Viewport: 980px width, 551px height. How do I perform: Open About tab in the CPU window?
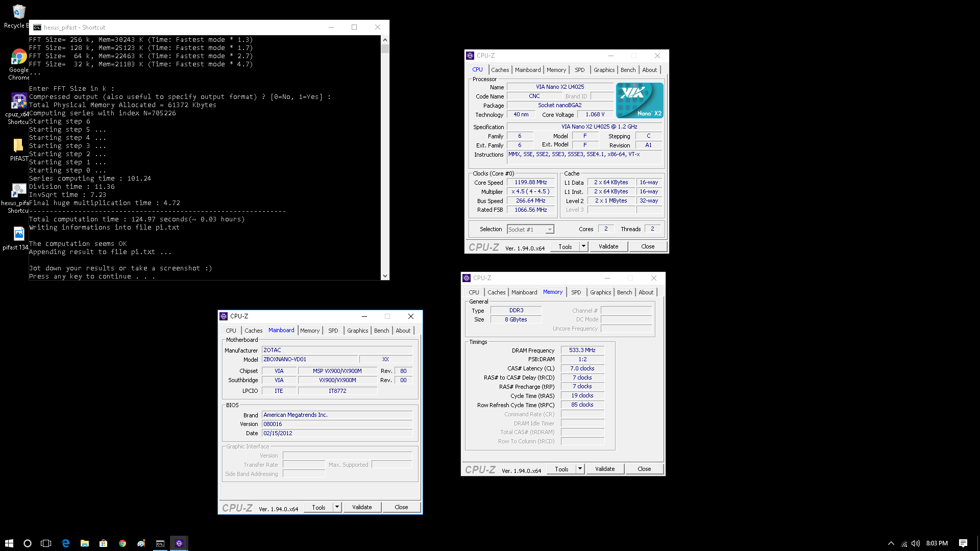coord(650,70)
